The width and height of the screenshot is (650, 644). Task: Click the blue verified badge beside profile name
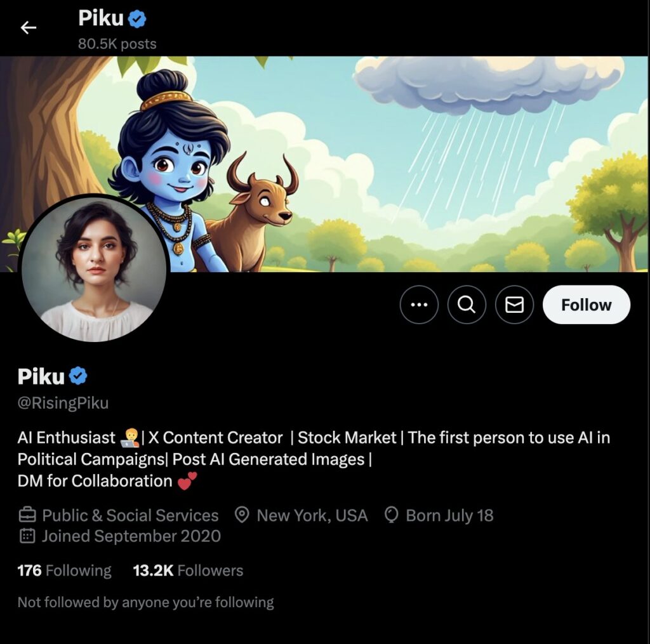click(78, 376)
